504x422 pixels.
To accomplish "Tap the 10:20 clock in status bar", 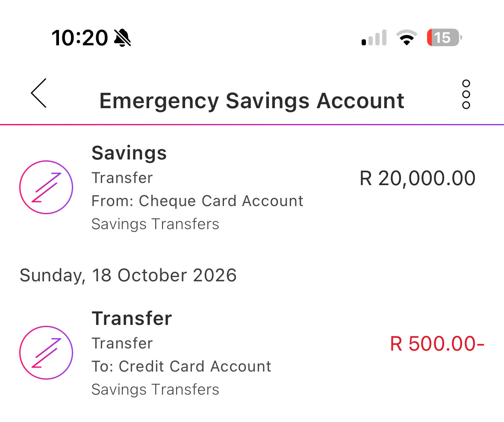I will 80,38.
